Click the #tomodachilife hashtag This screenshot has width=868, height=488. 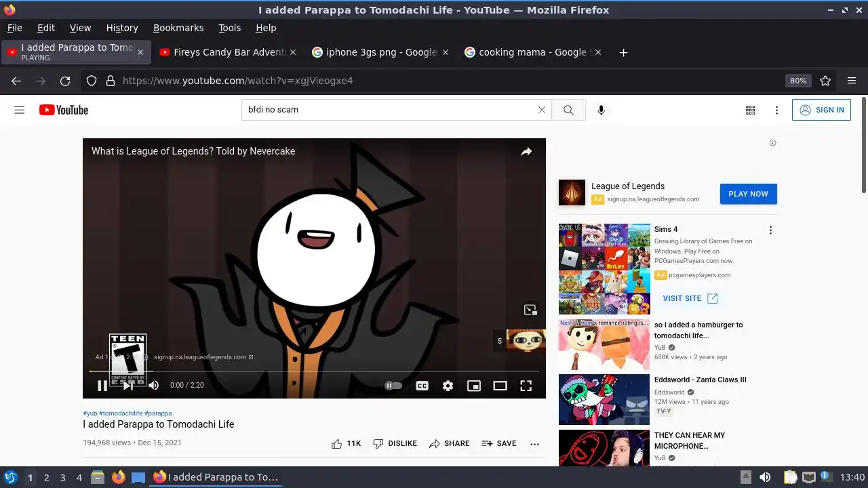click(121, 413)
